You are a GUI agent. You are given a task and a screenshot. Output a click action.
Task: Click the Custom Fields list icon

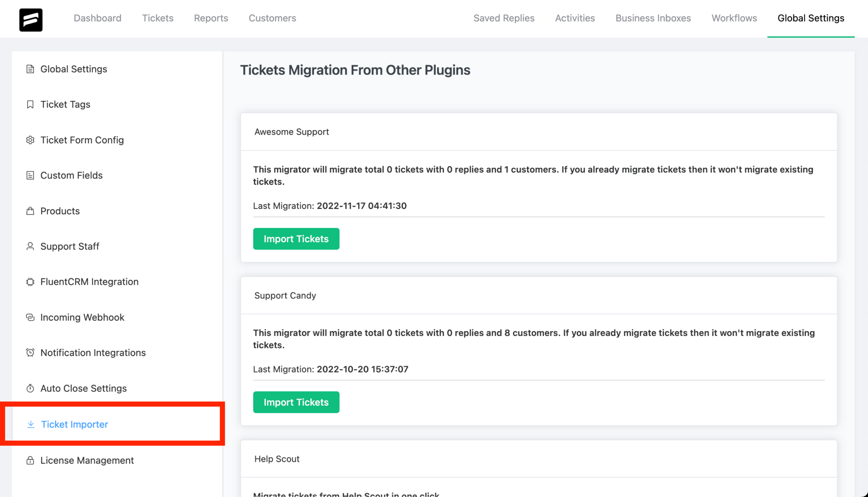[30, 175]
